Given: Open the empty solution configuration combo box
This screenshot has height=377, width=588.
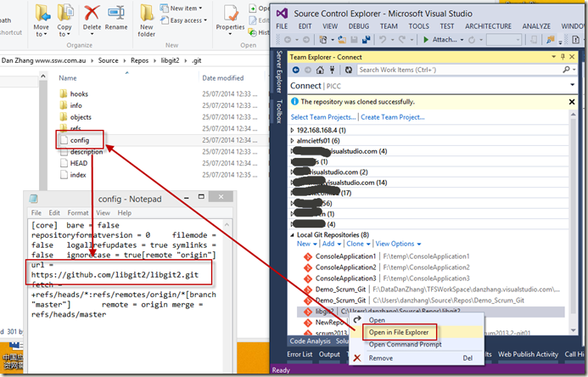Looking at the screenshot, I should pos(504,39).
